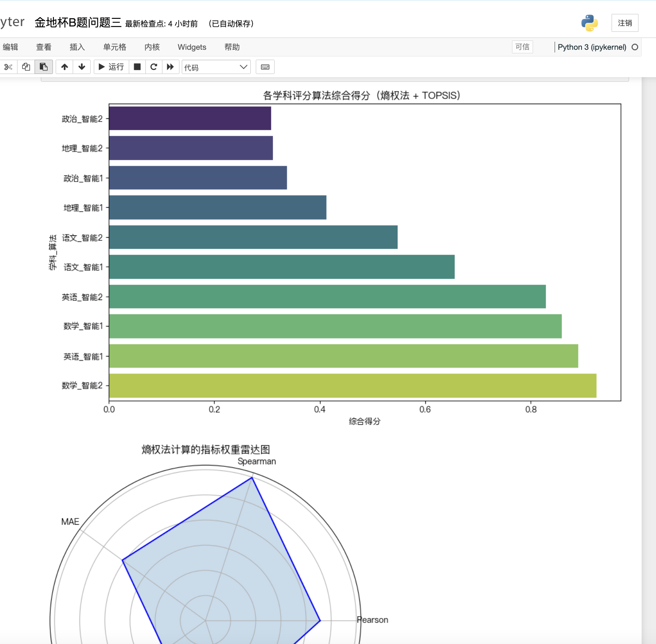Open the 查看 menu
Screen dimensions: 656x644
44,47
